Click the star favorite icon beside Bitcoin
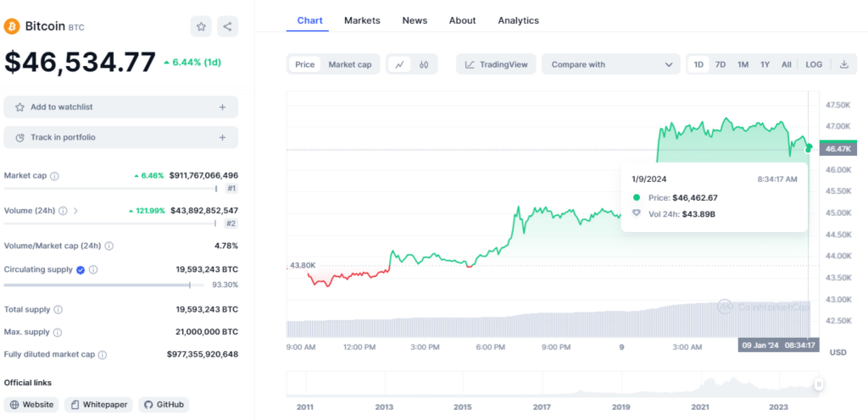This screenshot has width=868, height=420. click(x=201, y=27)
